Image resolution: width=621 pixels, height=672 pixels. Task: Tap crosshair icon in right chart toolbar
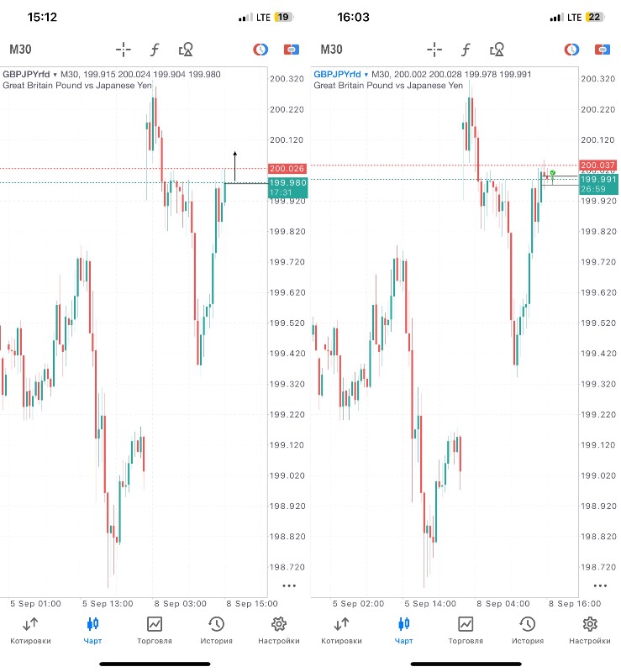click(x=434, y=50)
